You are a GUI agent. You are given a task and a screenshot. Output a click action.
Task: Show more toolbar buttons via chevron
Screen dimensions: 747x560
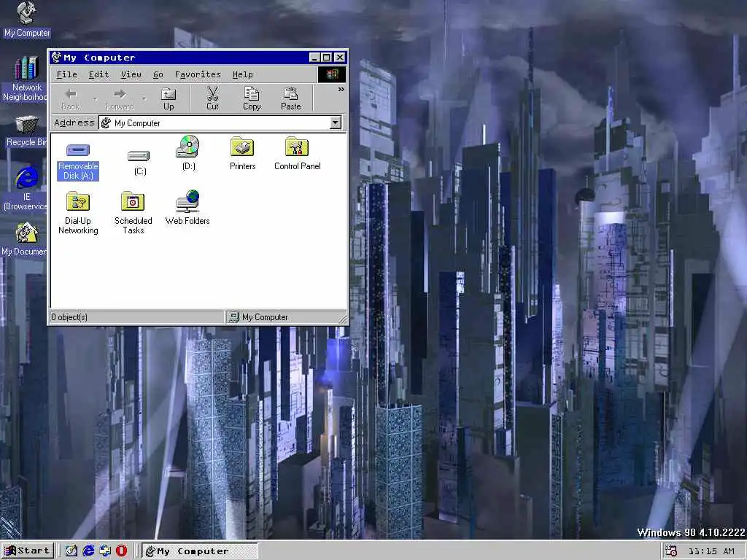(x=341, y=90)
